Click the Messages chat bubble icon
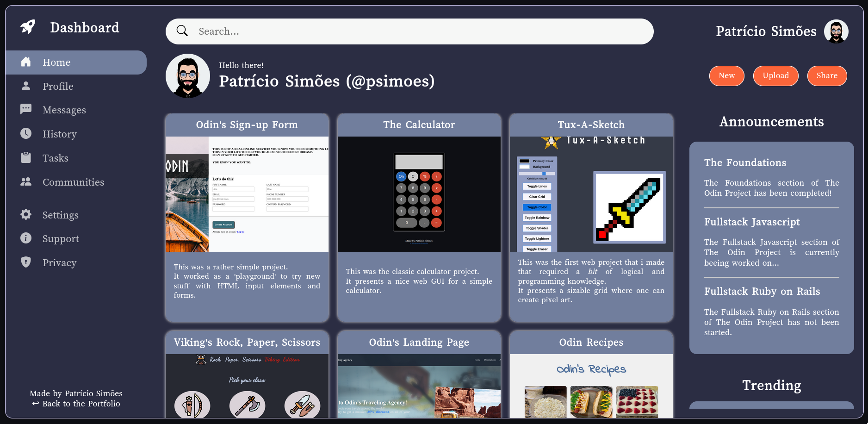 click(x=26, y=110)
